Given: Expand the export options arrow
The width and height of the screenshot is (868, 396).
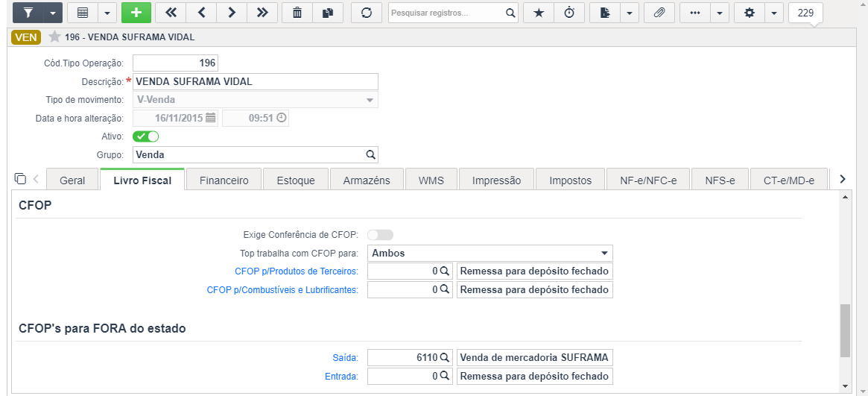Looking at the screenshot, I should 630,13.
